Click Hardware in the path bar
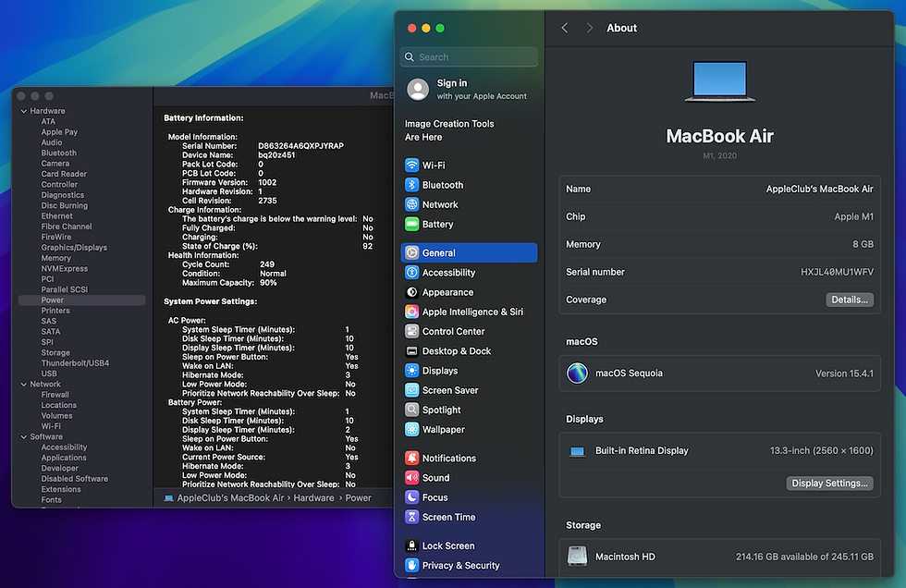 pos(313,498)
